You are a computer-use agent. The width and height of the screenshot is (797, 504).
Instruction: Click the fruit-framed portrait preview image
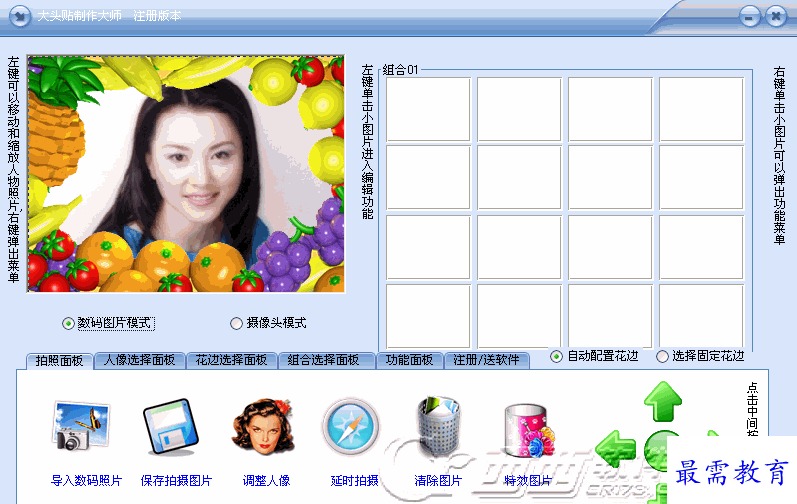tap(186, 174)
